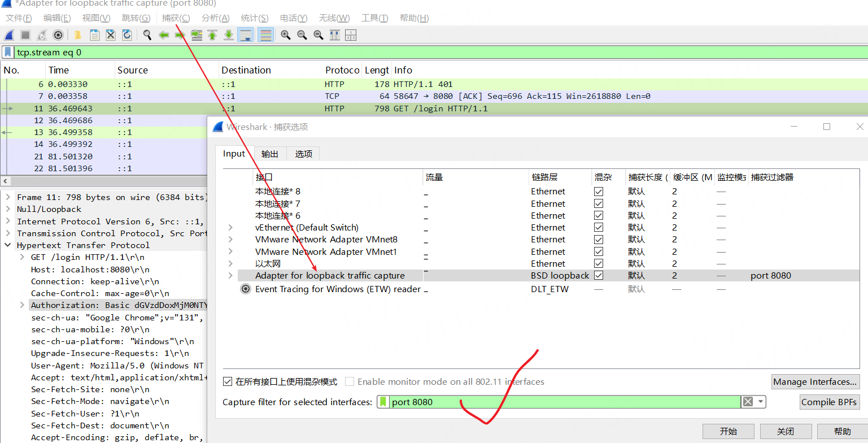Jump to the first packet icon

pos(212,35)
